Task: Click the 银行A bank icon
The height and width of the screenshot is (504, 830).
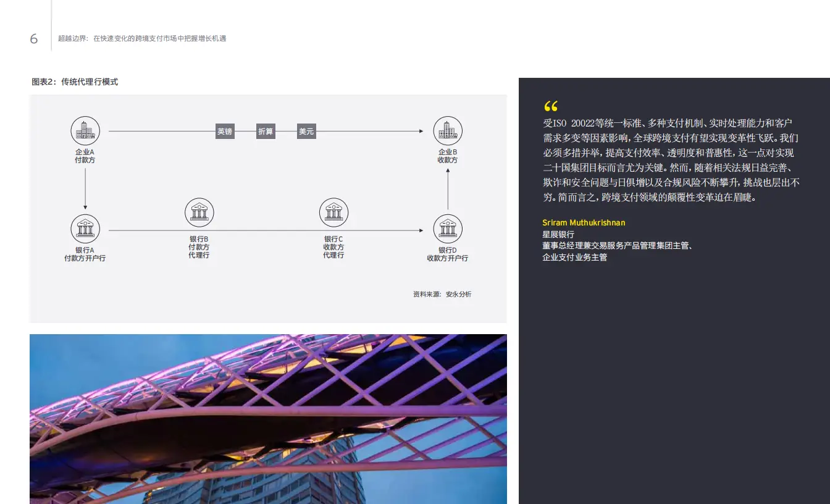Action: pos(85,230)
